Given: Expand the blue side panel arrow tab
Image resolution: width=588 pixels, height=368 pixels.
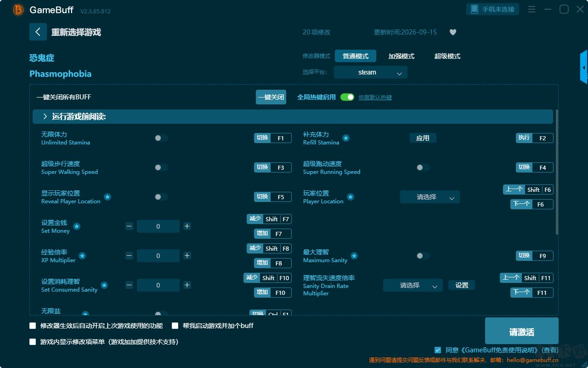Looking at the screenshot, I should [x=584, y=68].
